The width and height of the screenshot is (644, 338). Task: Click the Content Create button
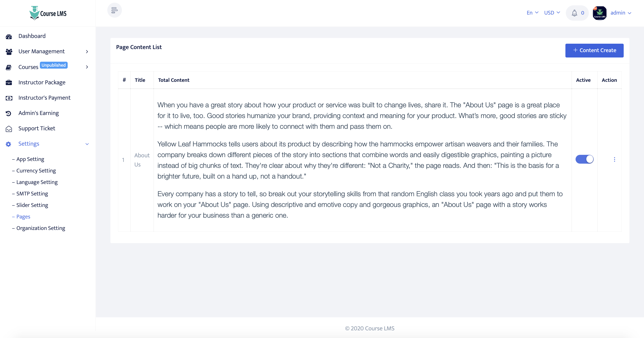click(x=594, y=51)
